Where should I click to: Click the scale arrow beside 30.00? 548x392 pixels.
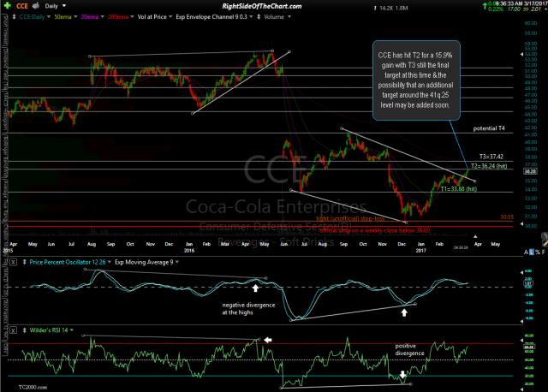(x=521, y=224)
